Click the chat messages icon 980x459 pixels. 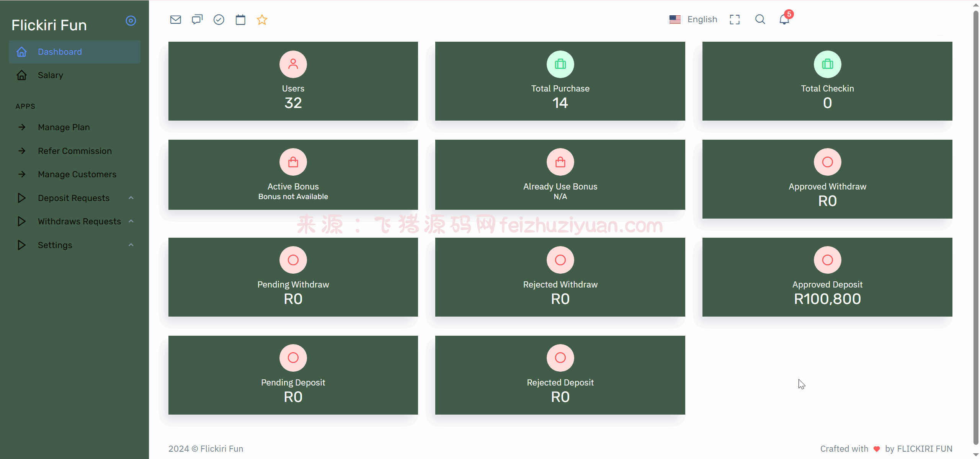(197, 20)
